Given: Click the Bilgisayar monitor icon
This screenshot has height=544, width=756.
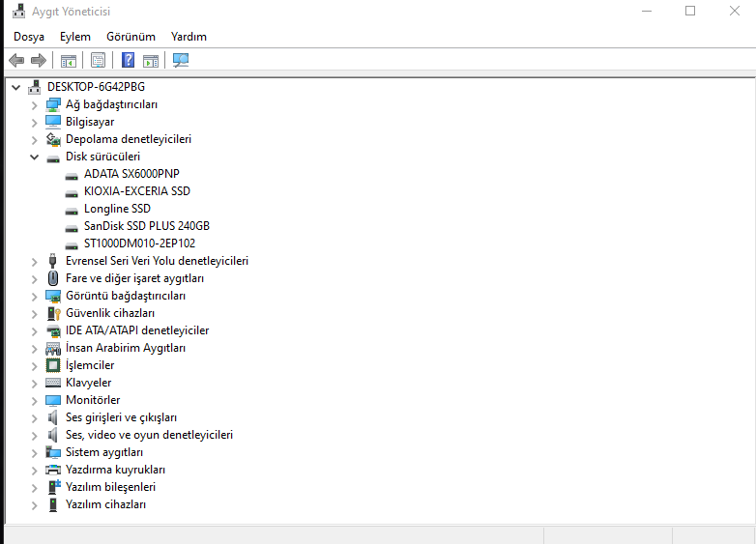Looking at the screenshot, I should (53, 122).
